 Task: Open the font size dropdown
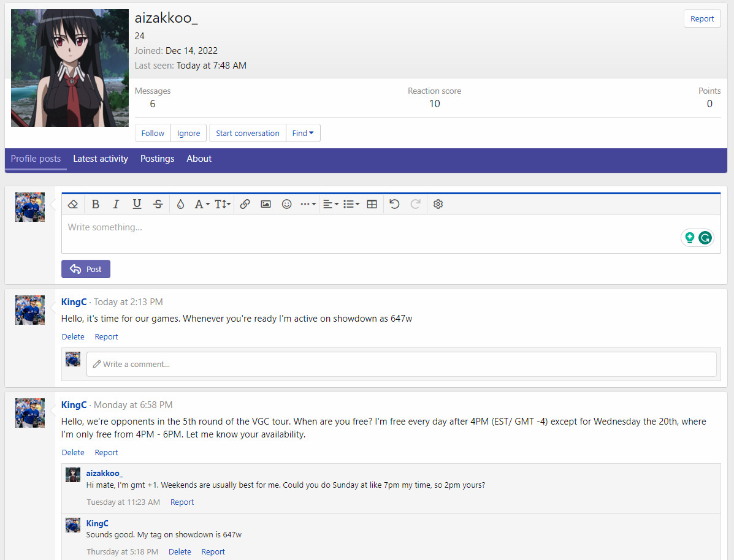pyautogui.click(x=223, y=204)
